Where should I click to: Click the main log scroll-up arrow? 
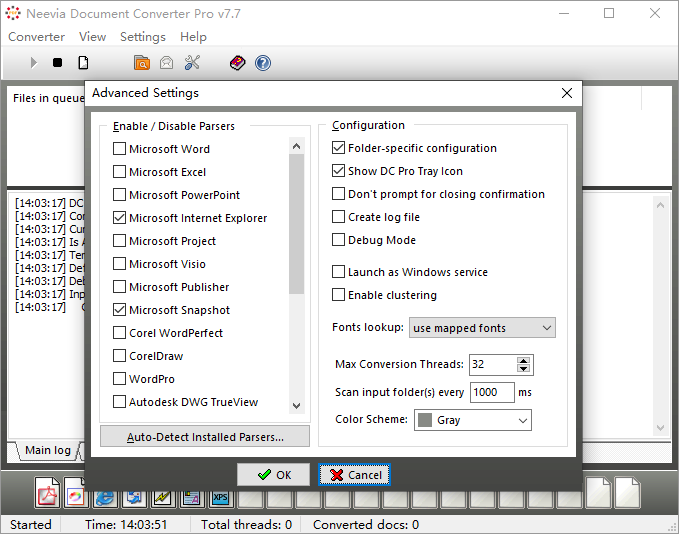pos(660,205)
